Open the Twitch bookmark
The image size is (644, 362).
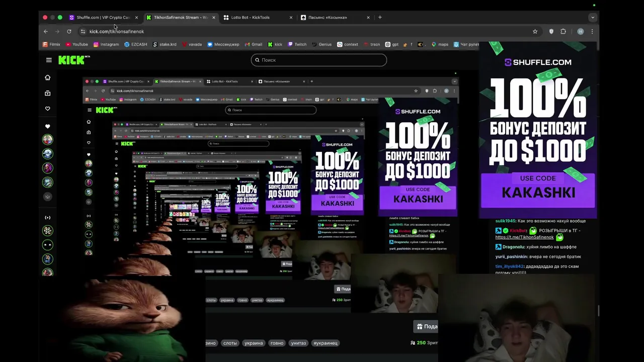pyautogui.click(x=297, y=44)
